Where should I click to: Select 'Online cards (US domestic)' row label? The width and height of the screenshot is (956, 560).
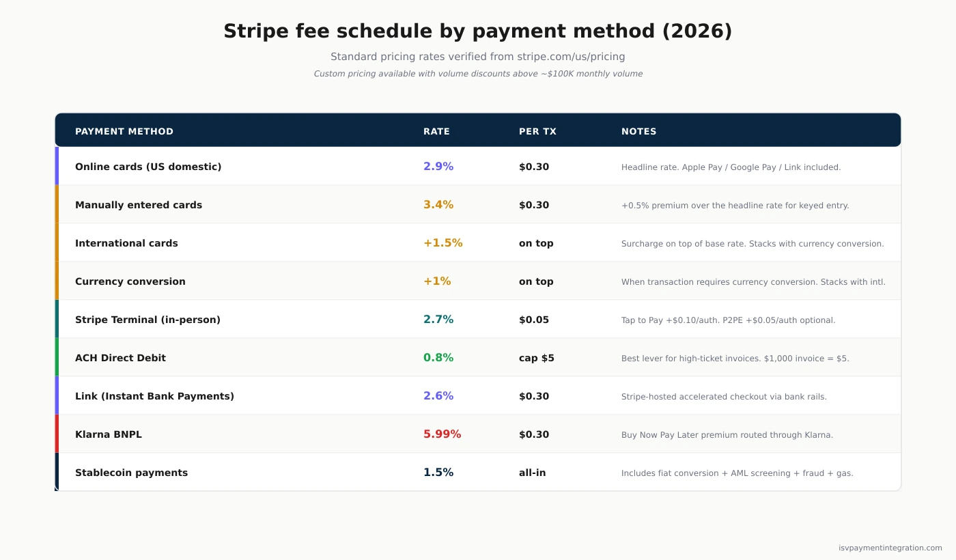(148, 167)
